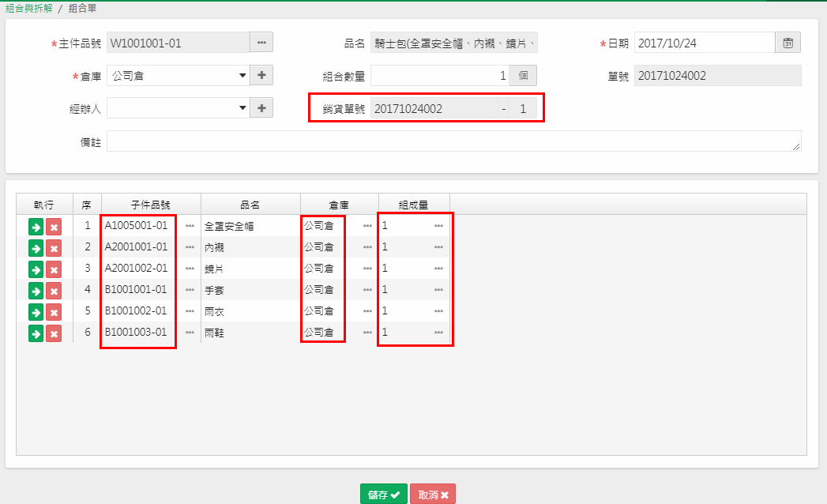The image size is (827, 504).
Task: Open 組成量 ellipsis in 雨鞋 row
Action: click(439, 333)
